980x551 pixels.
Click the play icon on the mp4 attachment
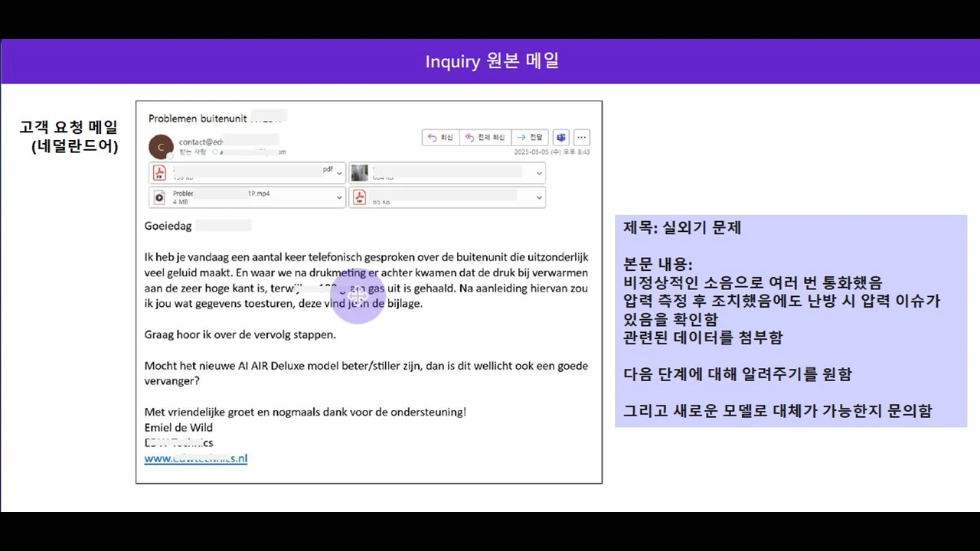159,196
